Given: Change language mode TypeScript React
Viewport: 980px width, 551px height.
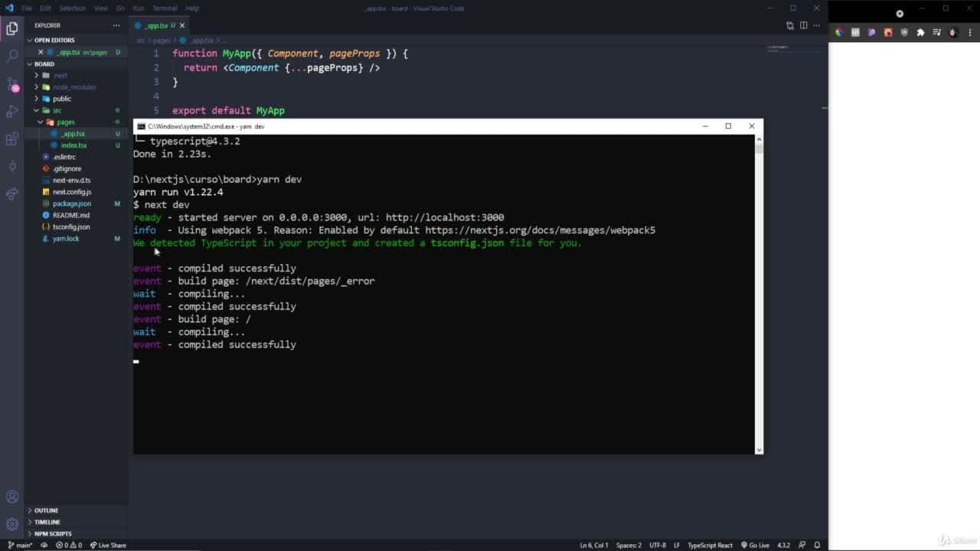Looking at the screenshot, I should point(710,545).
